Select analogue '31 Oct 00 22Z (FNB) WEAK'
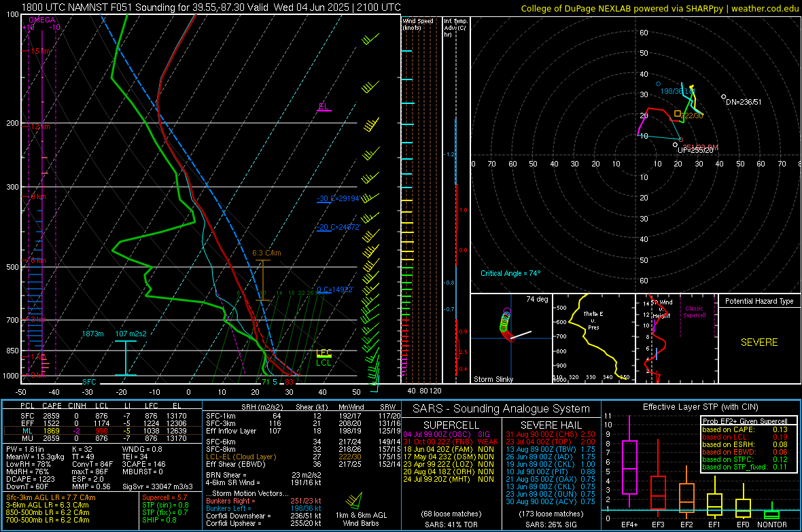The height and width of the screenshot is (532, 802). [x=451, y=442]
